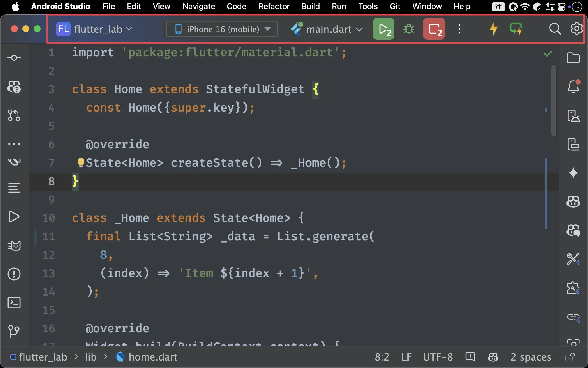Open the Flutter Deep Links icon
588x368 pixels.
(x=573, y=317)
